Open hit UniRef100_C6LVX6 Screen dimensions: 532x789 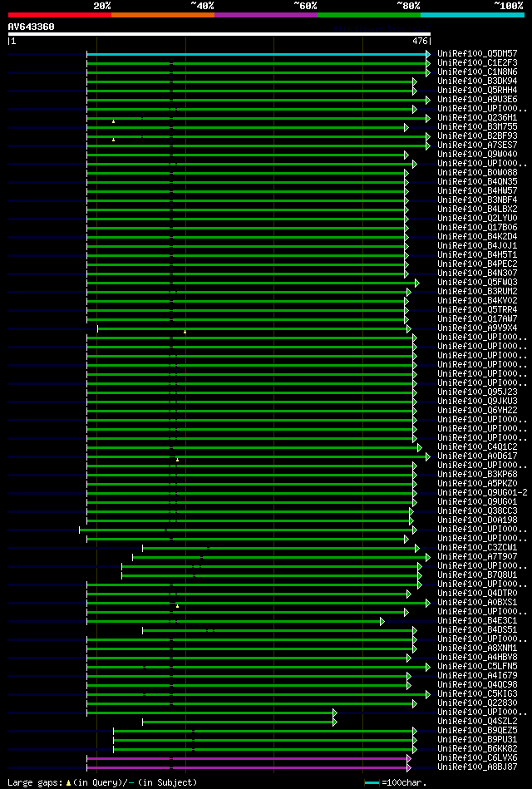[x=477, y=758]
